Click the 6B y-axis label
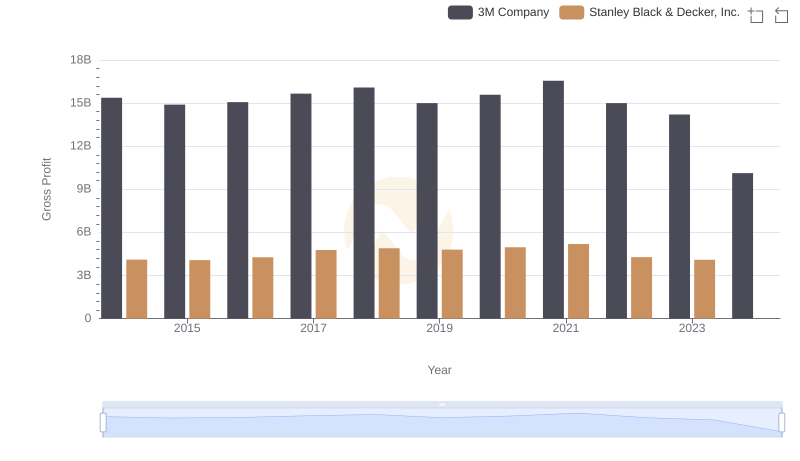800x461 pixels. tap(84, 232)
